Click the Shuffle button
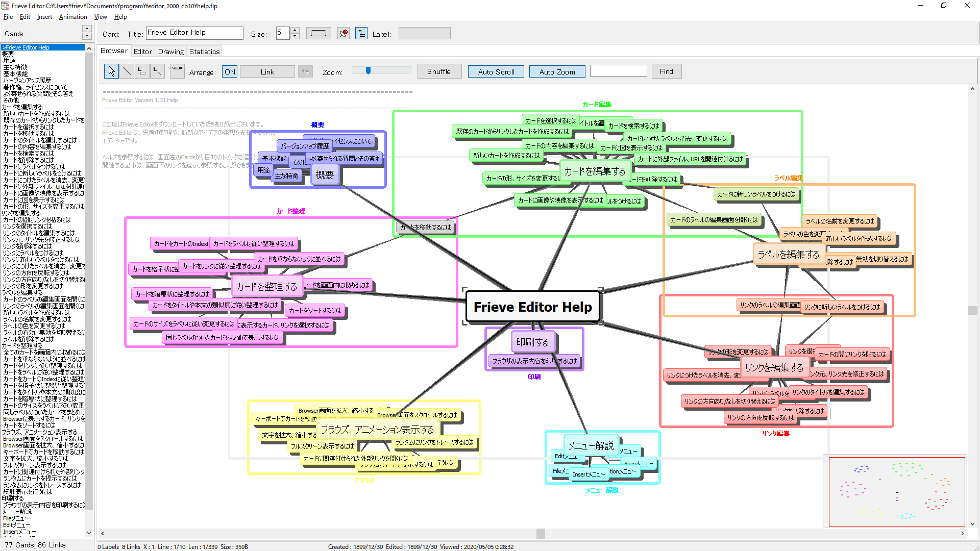Image resolution: width=980 pixels, height=551 pixels. click(439, 71)
